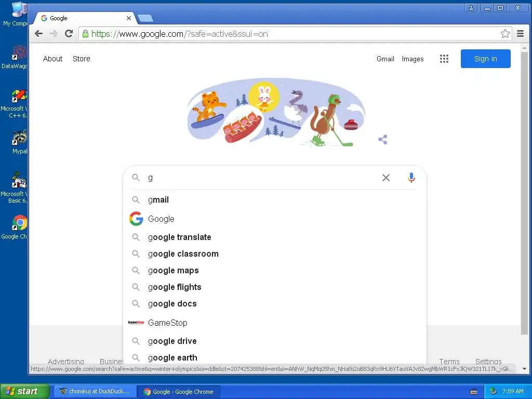Select the gmail suggestion
532x399 pixels.
pos(274,200)
